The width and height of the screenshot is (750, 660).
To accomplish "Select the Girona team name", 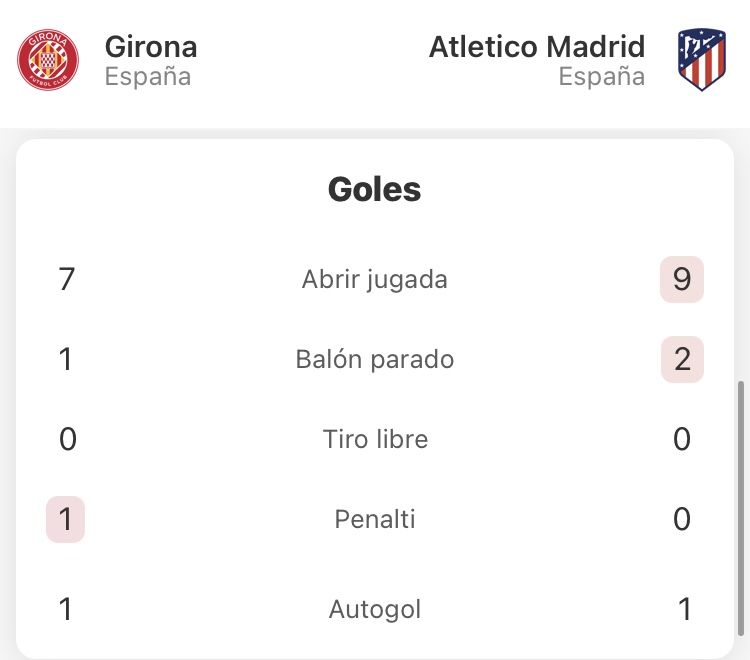I will click(x=151, y=47).
